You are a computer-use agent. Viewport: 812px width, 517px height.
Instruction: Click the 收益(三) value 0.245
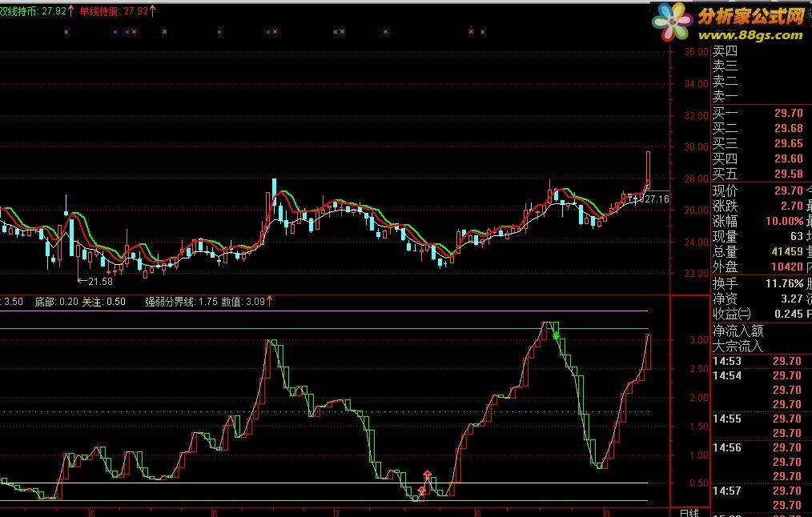tap(789, 315)
